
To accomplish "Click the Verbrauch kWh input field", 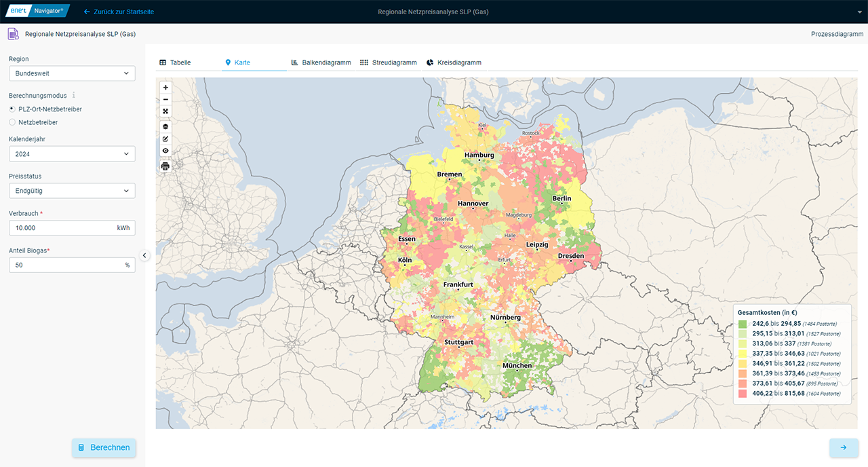I will 61,228.
